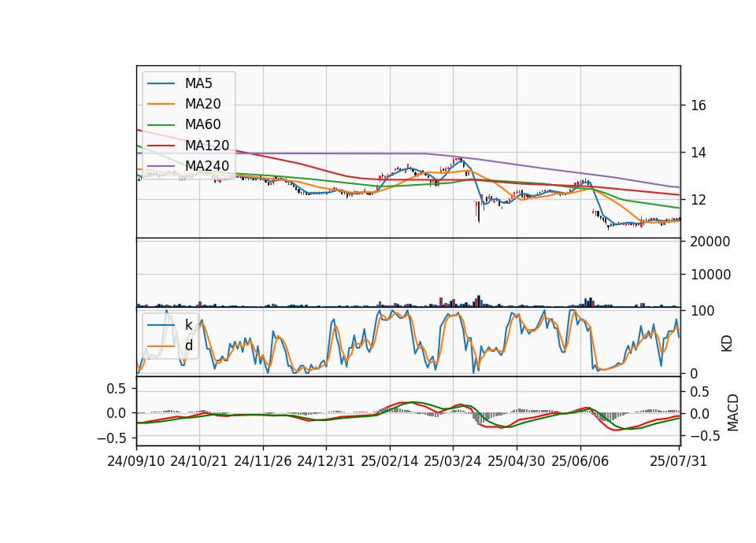Viewport: 756px width, 543px height.
Task: Click the 24/10/21 date label
Action: click(x=199, y=461)
